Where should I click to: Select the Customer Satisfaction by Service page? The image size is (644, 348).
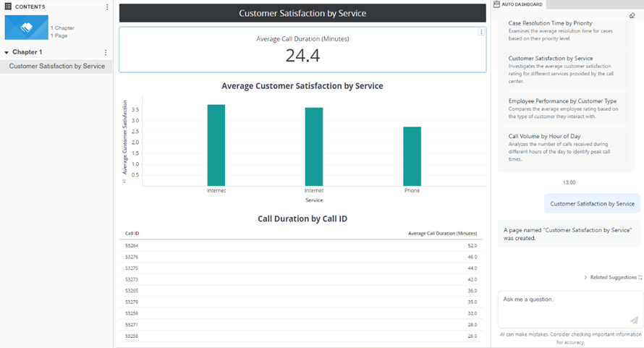pyautogui.click(x=56, y=66)
